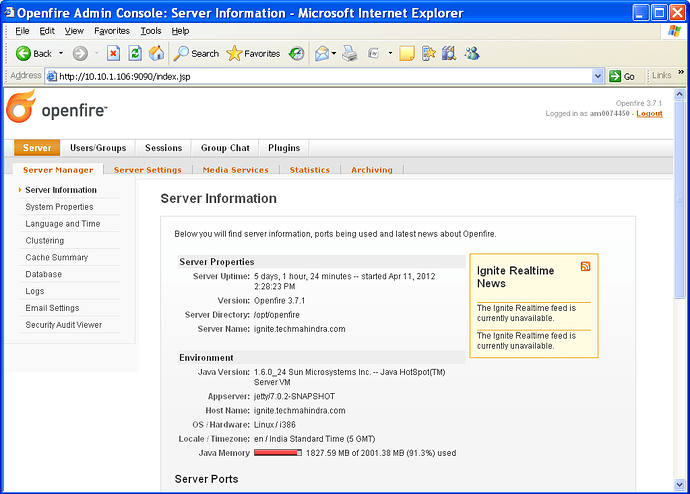This screenshot has width=690, height=494.
Task: Open the File menu
Action: 22,31
